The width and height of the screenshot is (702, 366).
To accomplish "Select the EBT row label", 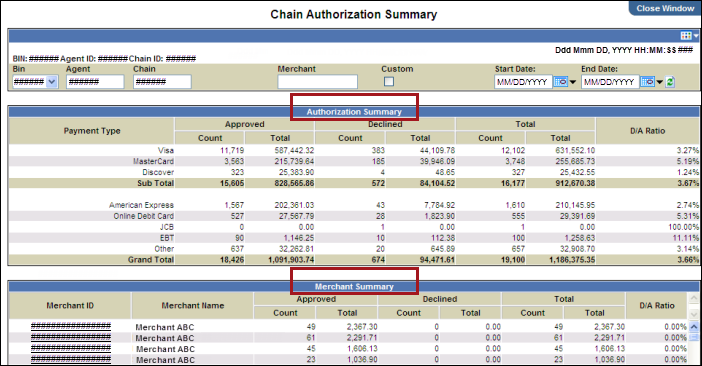I will (167, 238).
